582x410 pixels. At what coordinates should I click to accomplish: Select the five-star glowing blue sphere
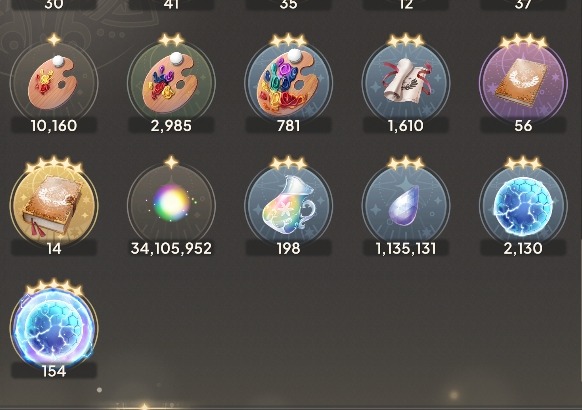point(54,328)
